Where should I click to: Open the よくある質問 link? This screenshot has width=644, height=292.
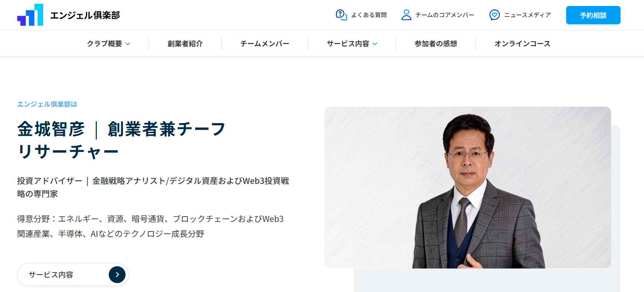(x=369, y=15)
